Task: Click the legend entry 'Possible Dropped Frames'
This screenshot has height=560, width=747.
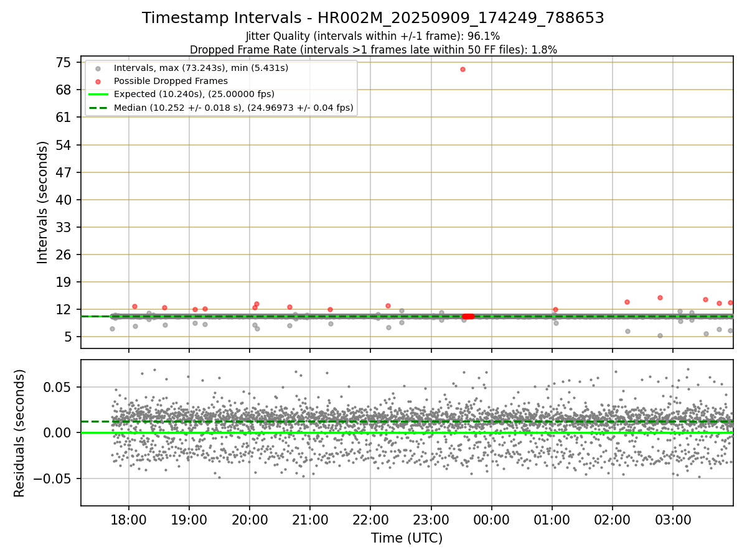Action: tap(171, 81)
